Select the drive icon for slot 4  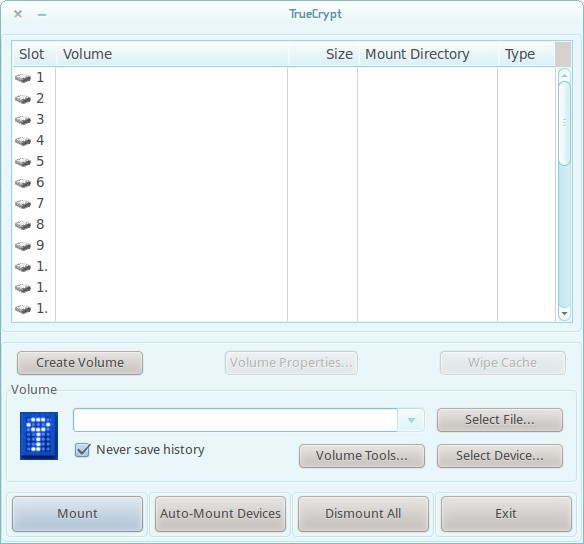pos(23,141)
